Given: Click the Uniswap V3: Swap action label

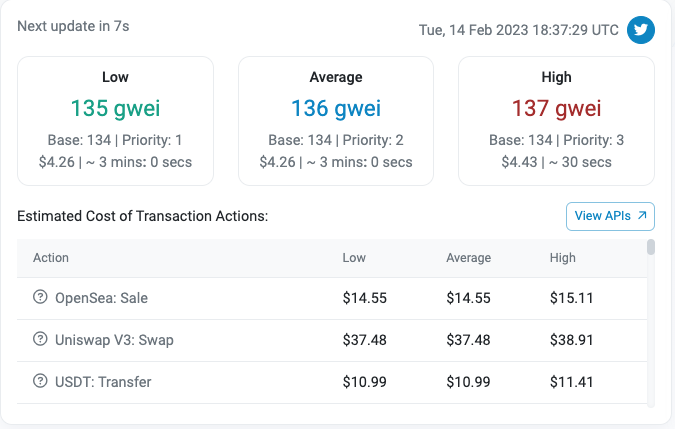Looking at the screenshot, I should click(x=114, y=339).
